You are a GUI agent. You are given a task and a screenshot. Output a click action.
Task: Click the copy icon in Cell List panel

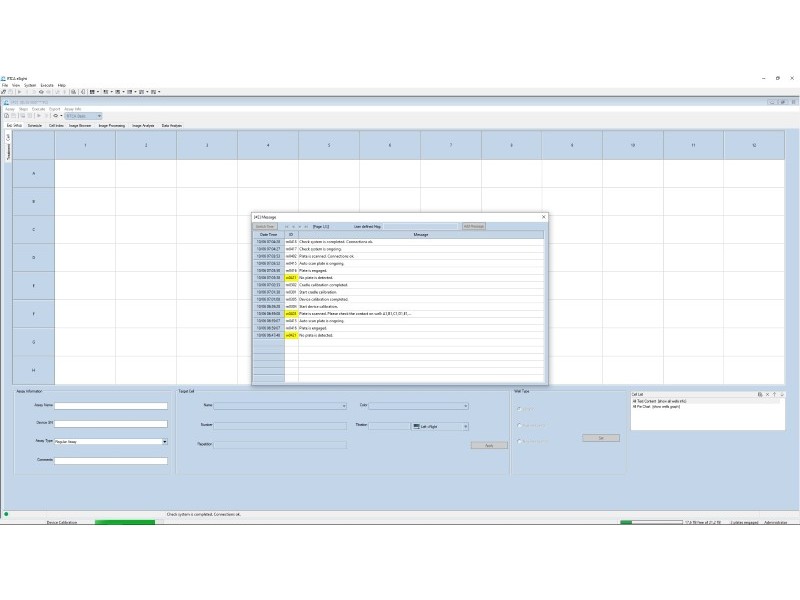point(760,394)
